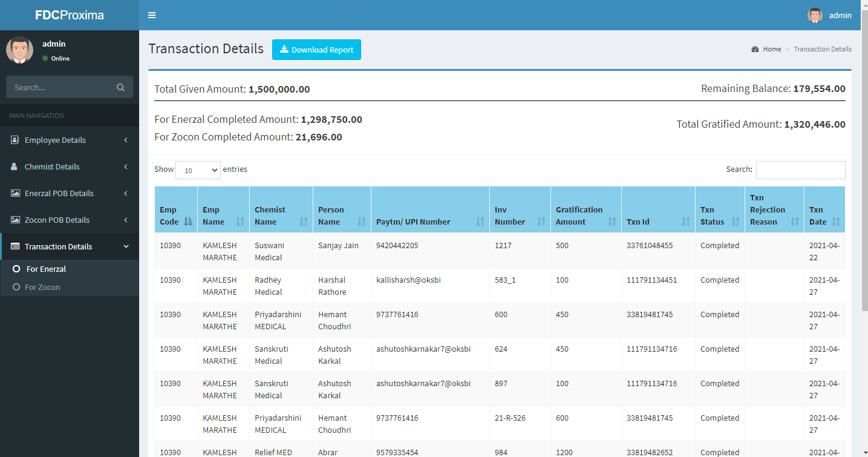Click the Online status link
Screen dimensions: 868x457
pos(56,58)
